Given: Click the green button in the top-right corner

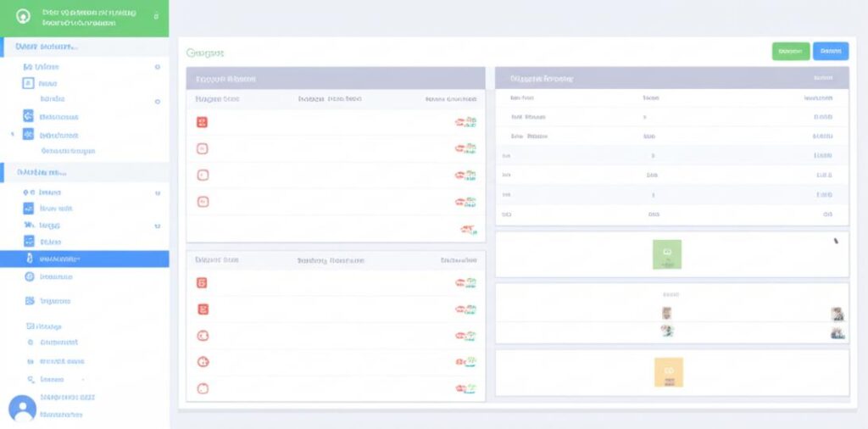Looking at the screenshot, I should pyautogui.click(x=790, y=51).
